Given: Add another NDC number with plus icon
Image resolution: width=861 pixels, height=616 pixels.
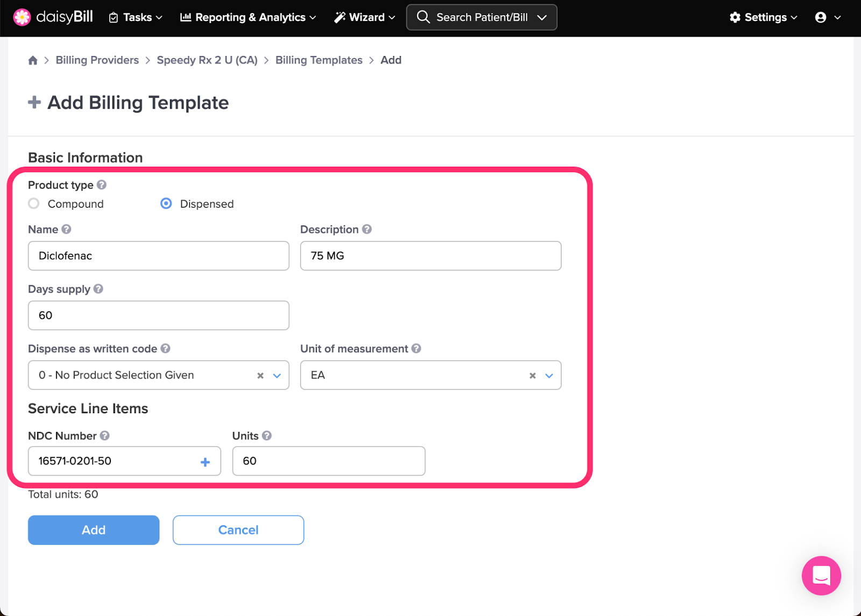Looking at the screenshot, I should (x=205, y=462).
